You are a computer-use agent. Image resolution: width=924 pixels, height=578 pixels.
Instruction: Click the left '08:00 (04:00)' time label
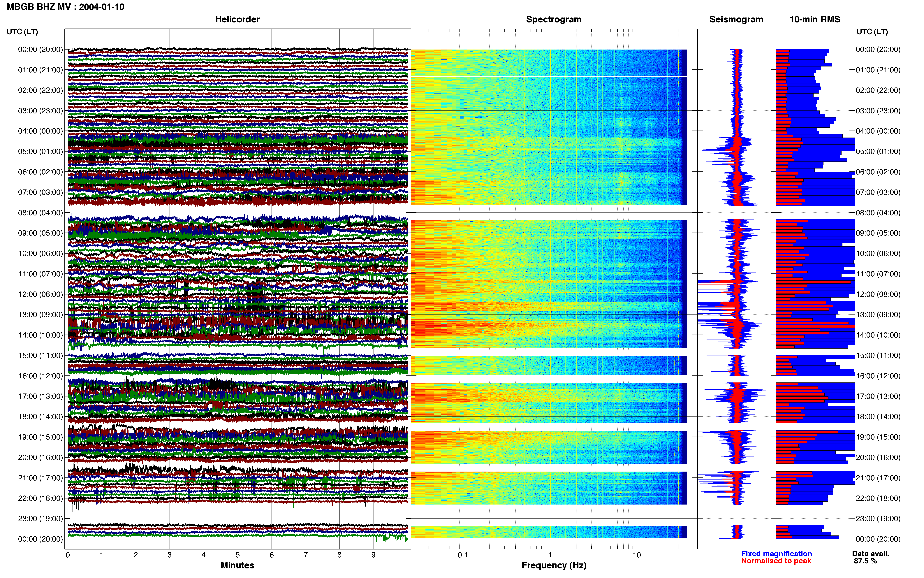point(41,212)
